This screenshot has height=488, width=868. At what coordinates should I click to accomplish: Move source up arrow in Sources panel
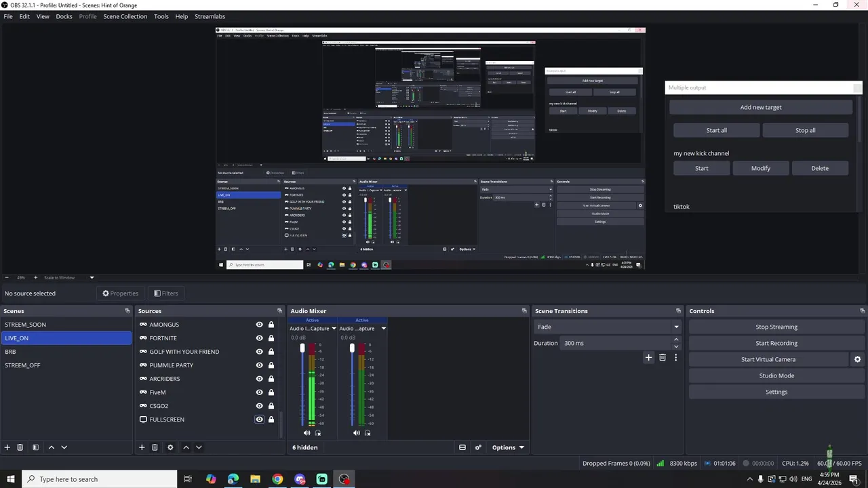[186, 447]
